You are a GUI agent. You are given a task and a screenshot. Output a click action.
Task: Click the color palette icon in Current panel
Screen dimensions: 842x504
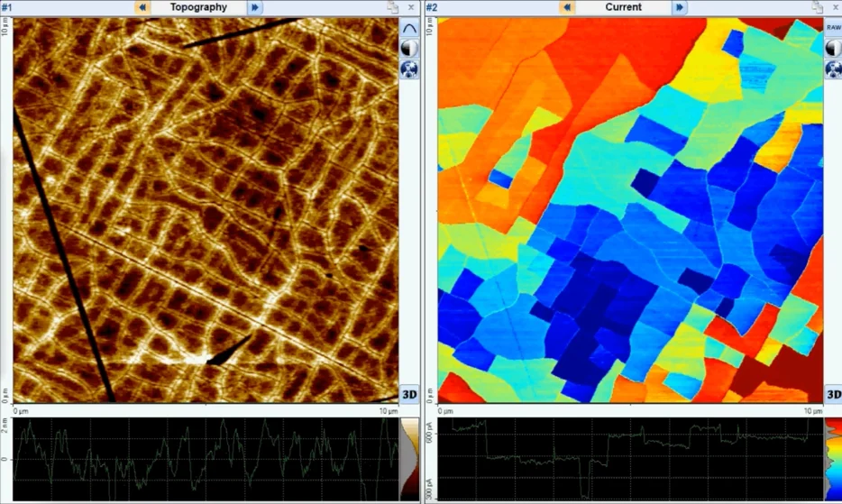point(833,69)
